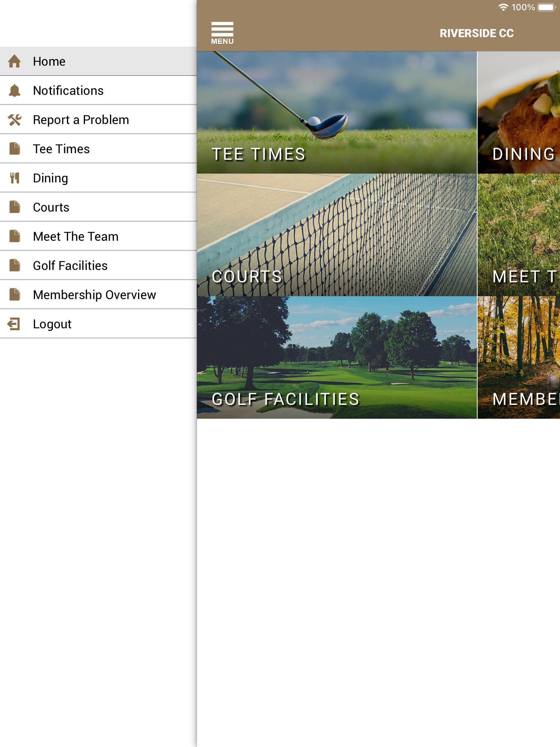This screenshot has width=560, height=747.
Task: Click the Report a Problem tools icon
Action: click(15, 120)
